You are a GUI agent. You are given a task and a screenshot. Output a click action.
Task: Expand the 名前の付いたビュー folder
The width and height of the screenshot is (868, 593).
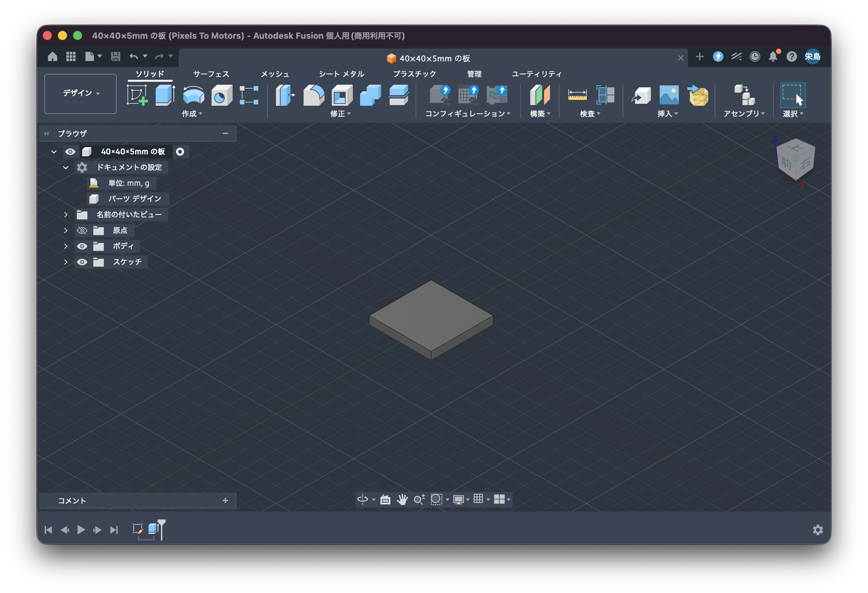[66, 215]
